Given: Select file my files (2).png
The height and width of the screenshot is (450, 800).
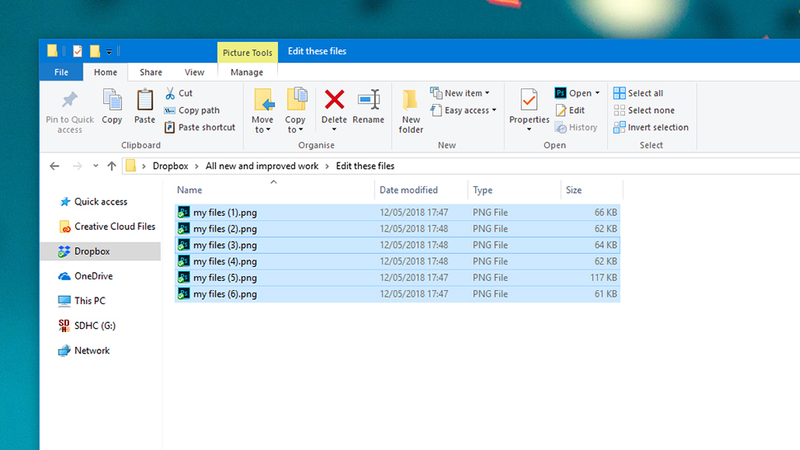Looking at the screenshot, I should pyautogui.click(x=397, y=229).
